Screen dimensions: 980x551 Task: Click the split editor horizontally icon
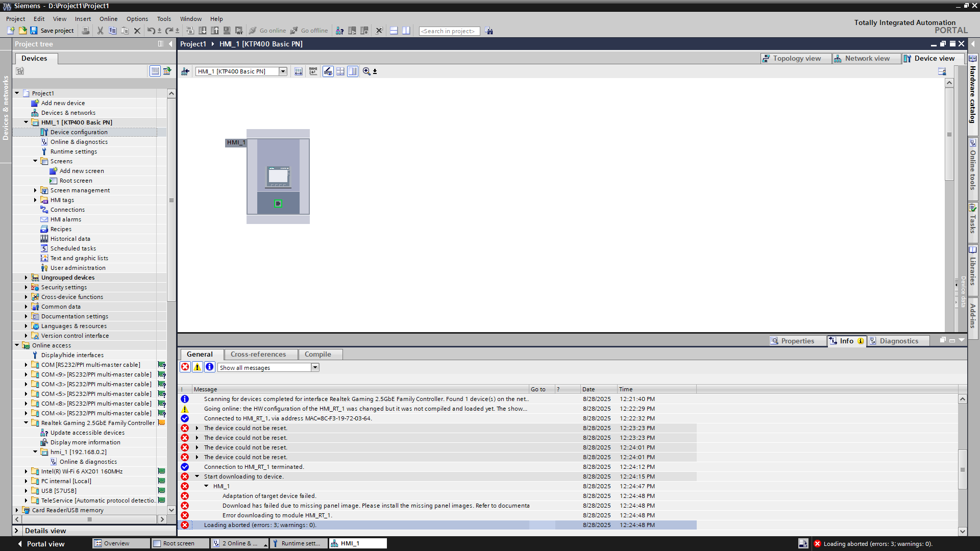coord(394,31)
